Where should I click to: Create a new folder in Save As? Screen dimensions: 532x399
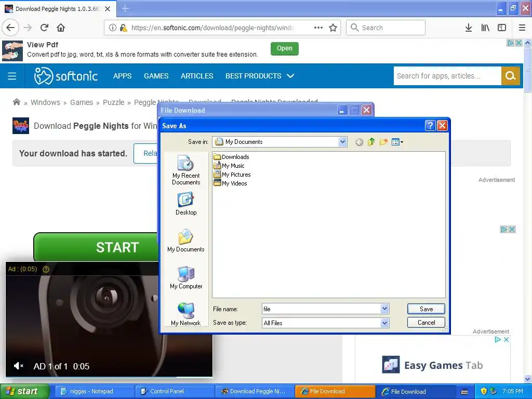click(x=383, y=142)
